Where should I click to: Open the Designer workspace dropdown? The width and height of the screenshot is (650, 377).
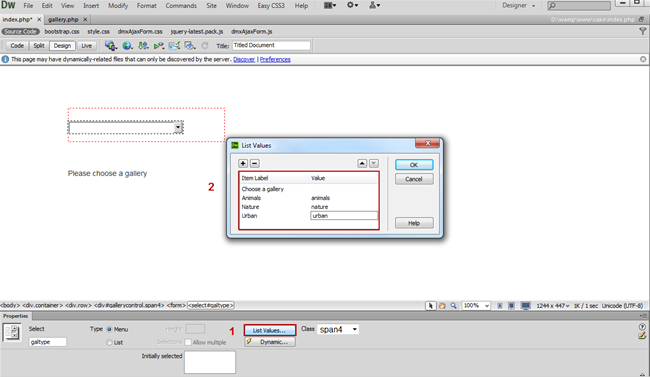[x=519, y=5]
